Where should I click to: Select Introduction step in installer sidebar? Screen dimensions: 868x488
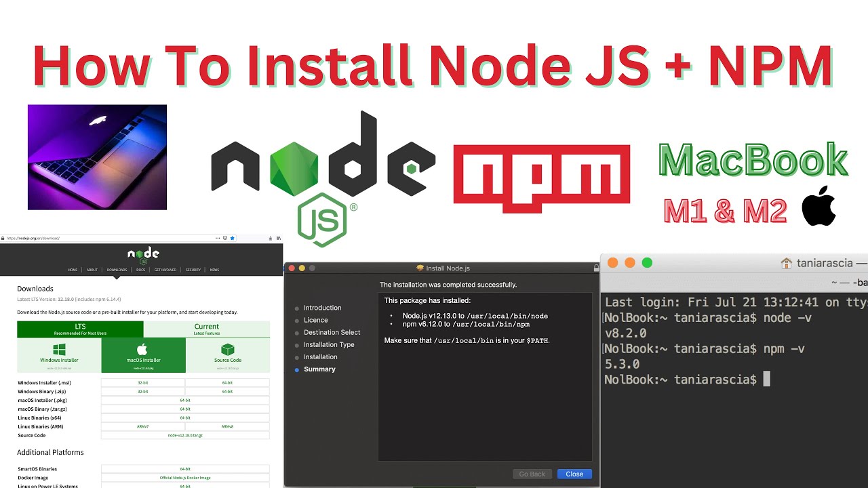(322, 308)
